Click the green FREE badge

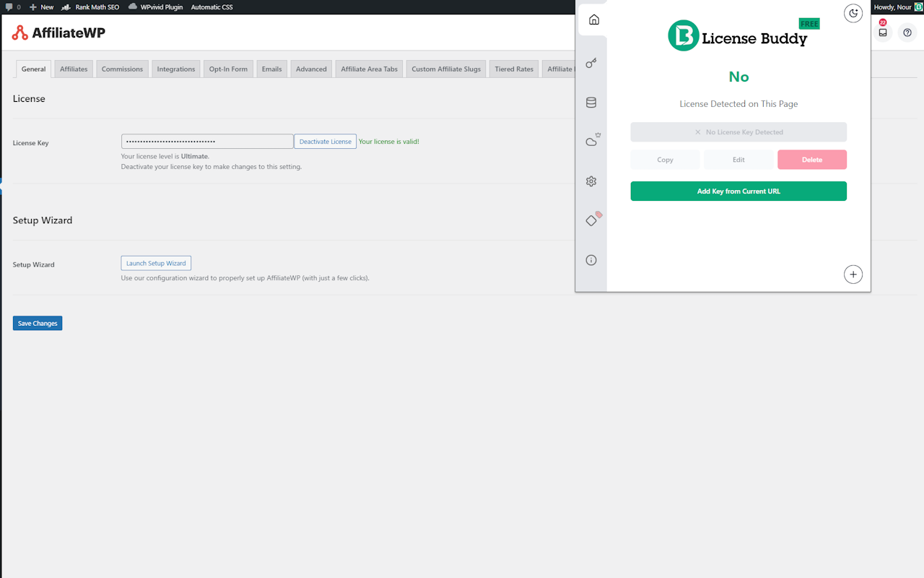pos(809,24)
